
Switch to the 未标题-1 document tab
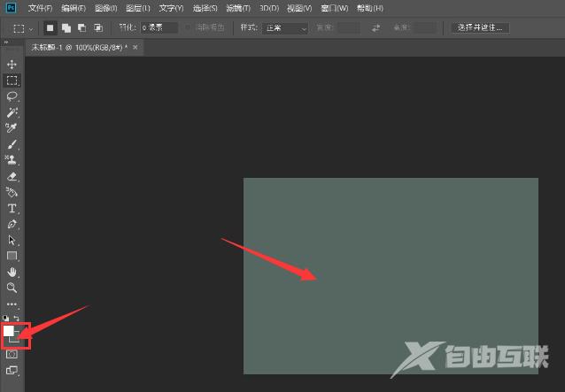pyautogui.click(x=80, y=48)
